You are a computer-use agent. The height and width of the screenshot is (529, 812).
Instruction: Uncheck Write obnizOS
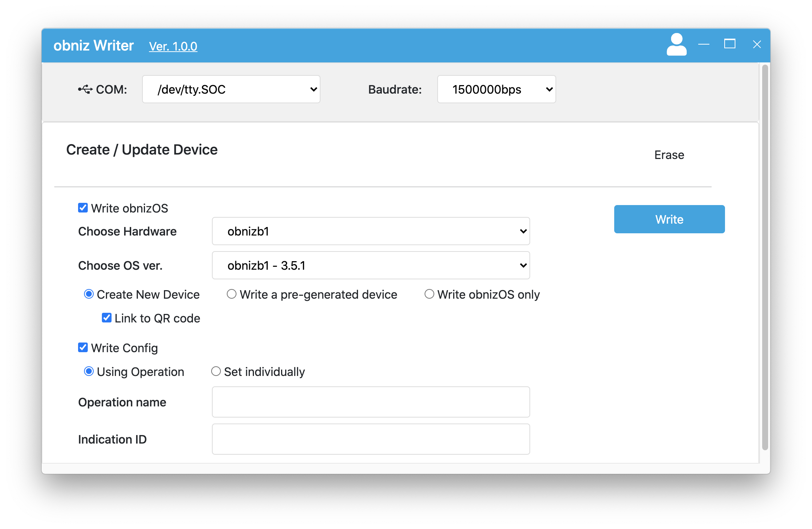click(x=83, y=208)
